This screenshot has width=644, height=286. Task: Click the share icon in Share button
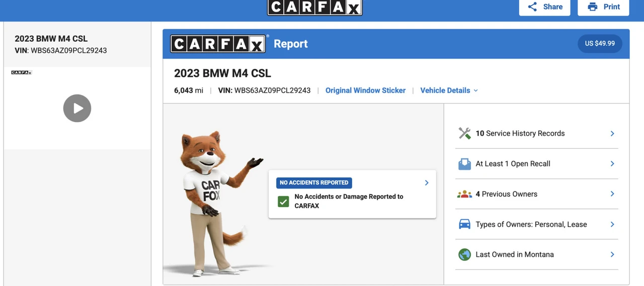(x=532, y=7)
